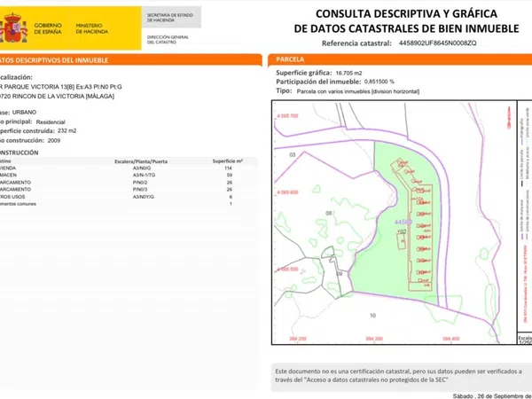Click the red north arrow on map
Viewport: 532px width, 399px height.
pos(509,117)
